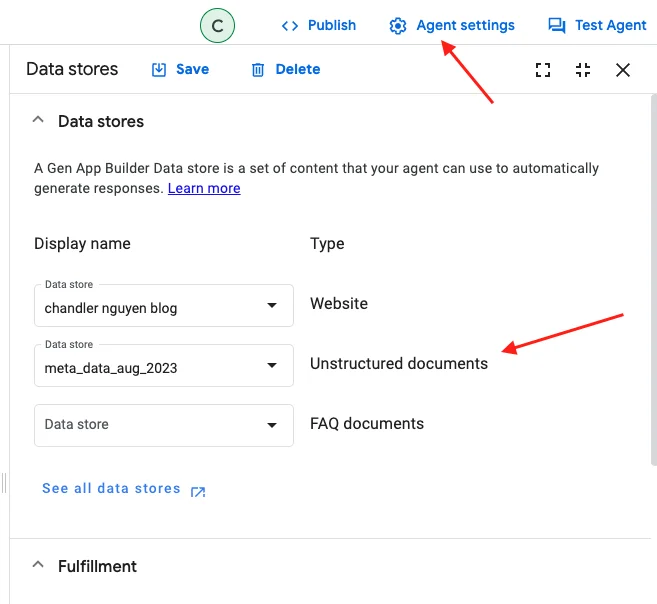The image size is (657, 604).
Task: Click the green C user avatar
Action: point(217,25)
